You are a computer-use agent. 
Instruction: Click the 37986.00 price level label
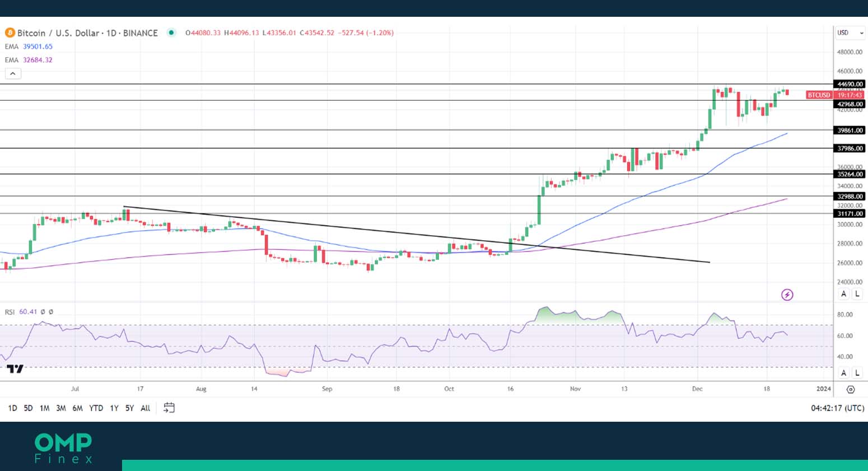click(850, 148)
